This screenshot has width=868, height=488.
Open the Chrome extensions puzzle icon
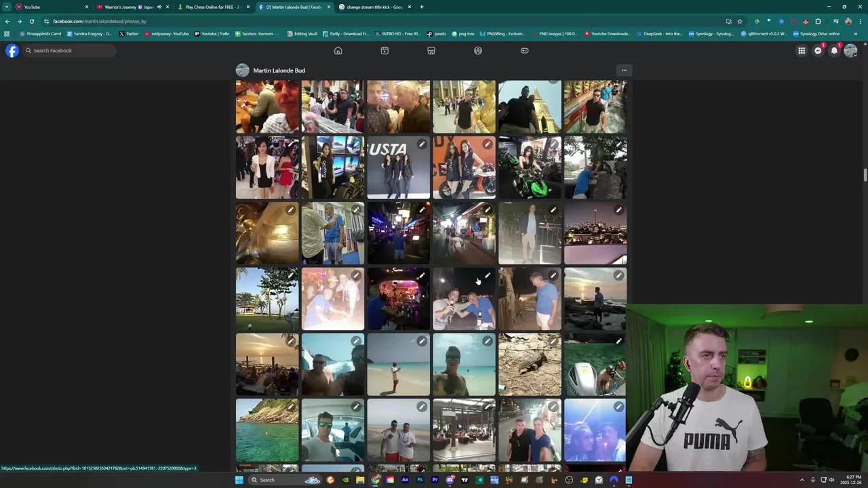point(818,21)
